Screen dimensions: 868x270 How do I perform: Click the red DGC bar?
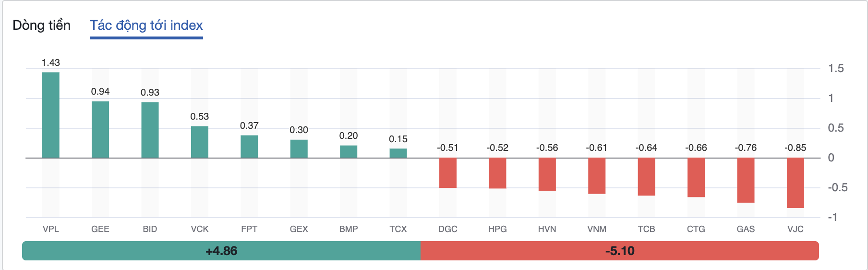[448, 173]
